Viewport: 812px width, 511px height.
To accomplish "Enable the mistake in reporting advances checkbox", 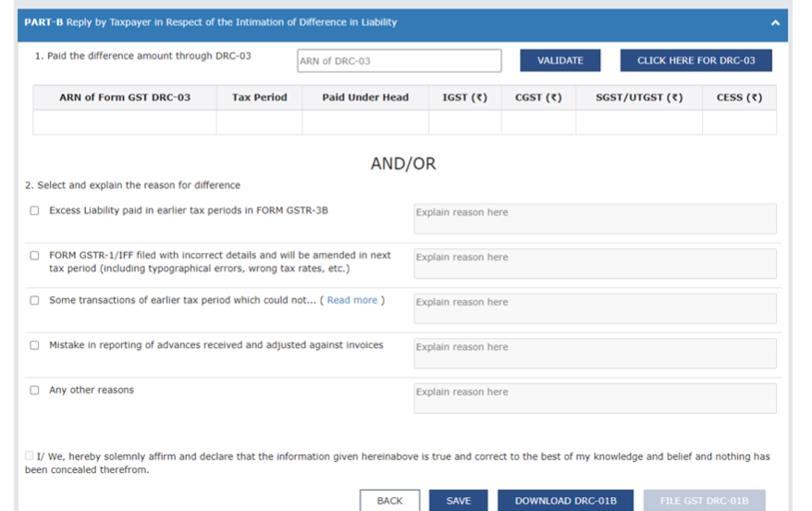I will [x=34, y=345].
